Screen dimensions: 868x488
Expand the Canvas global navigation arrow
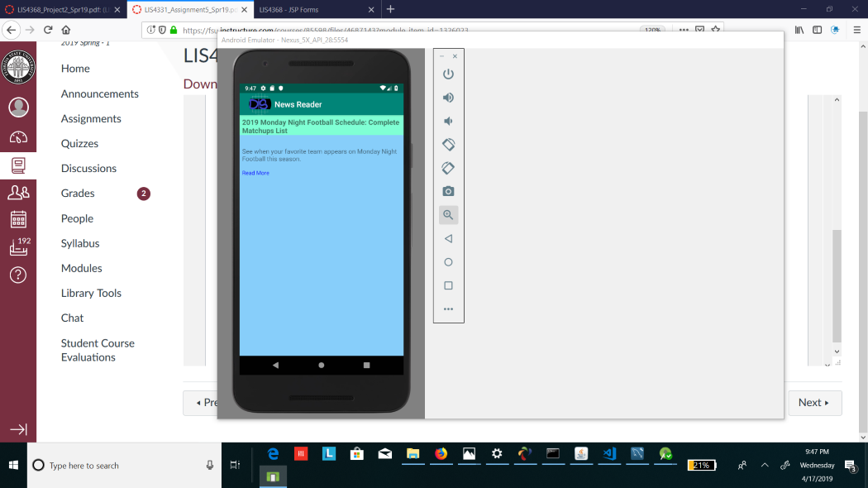[x=18, y=429]
